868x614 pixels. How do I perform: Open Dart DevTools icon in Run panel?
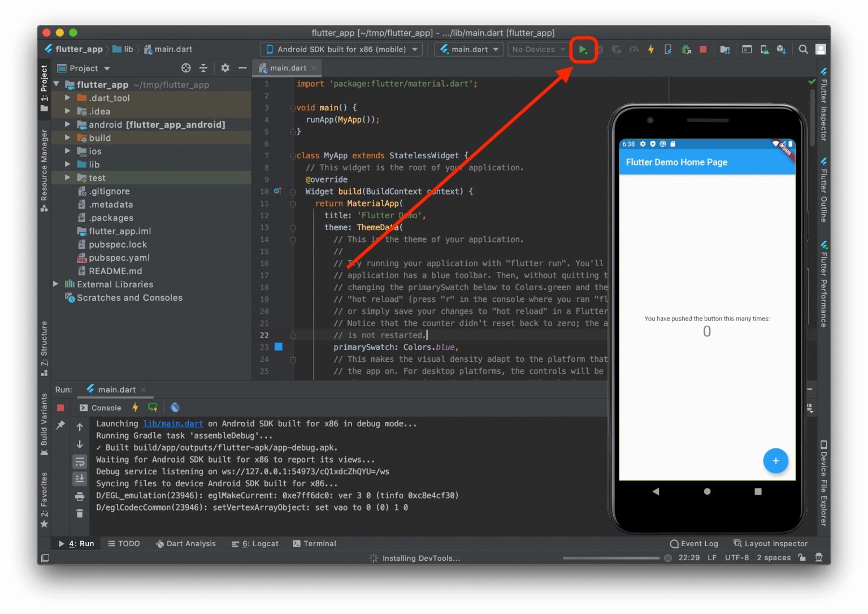pos(175,408)
